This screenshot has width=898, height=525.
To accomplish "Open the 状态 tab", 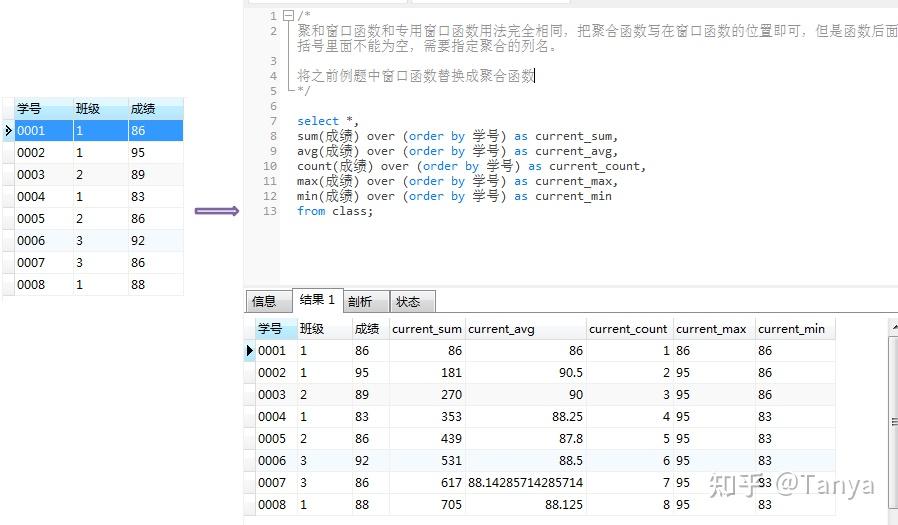I will pyautogui.click(x=412, y=301).
